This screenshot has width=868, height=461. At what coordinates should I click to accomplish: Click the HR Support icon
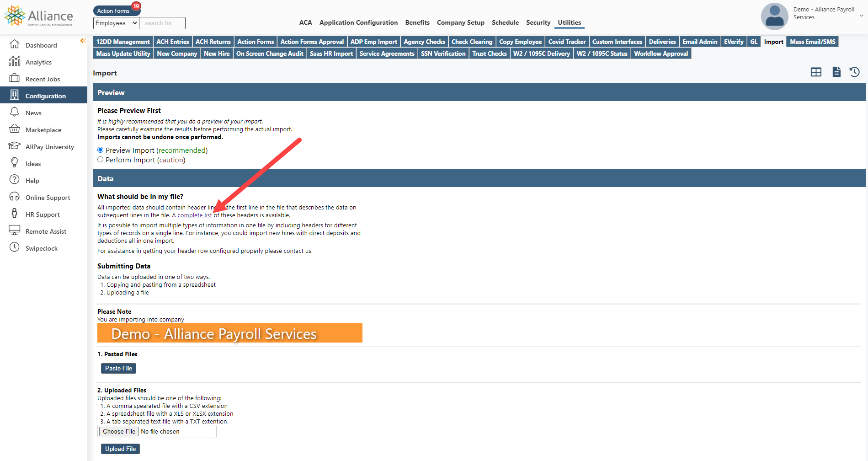click(x=15, y=214)
